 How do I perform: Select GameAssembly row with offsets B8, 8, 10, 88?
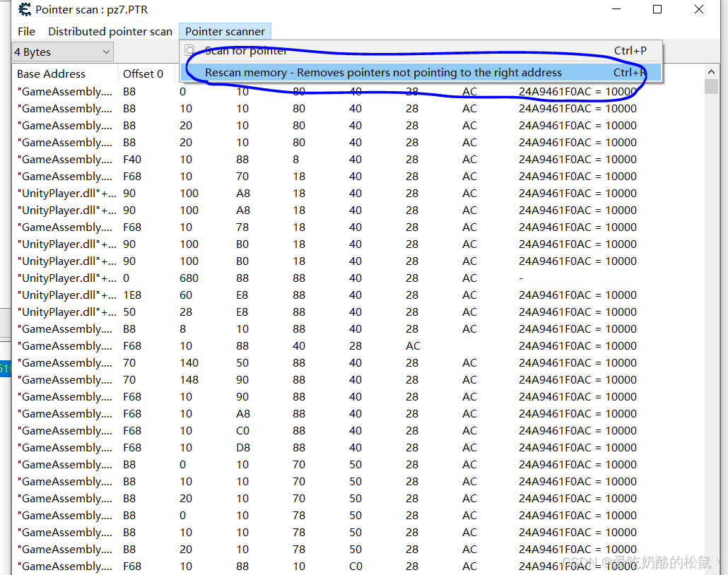pyautogui.click(x=358, y=329)
